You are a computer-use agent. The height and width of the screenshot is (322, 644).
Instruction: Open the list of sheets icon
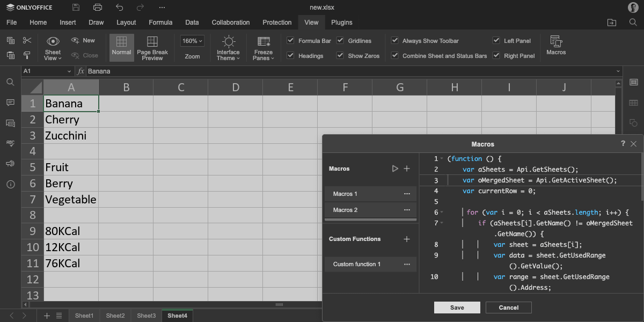tap(59, 316)
